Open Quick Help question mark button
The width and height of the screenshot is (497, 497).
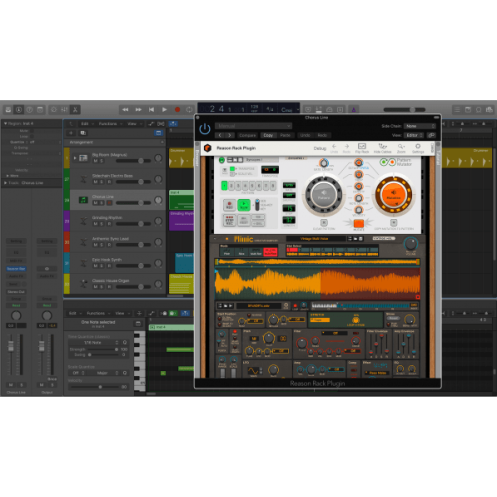pos(30,110)
